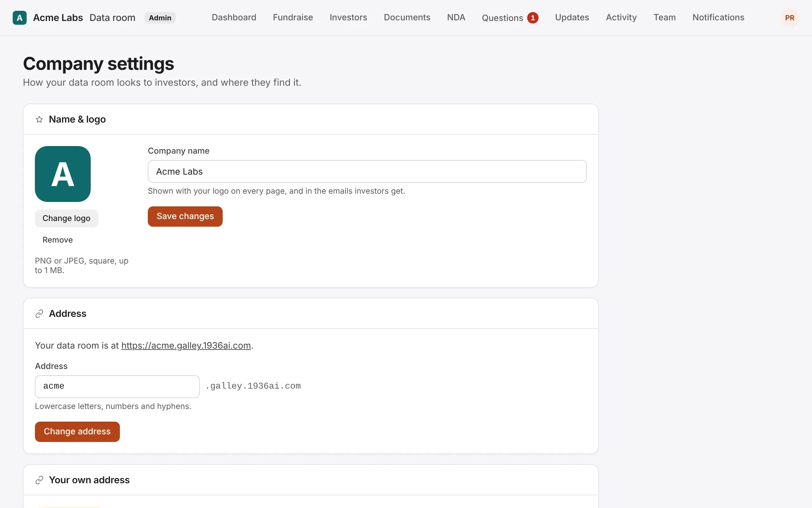Click the 'PNG or JPEG, square' hint text
The height and width of the screenshot is (508, 812).
pyautogui.click(x=82, y=265)
